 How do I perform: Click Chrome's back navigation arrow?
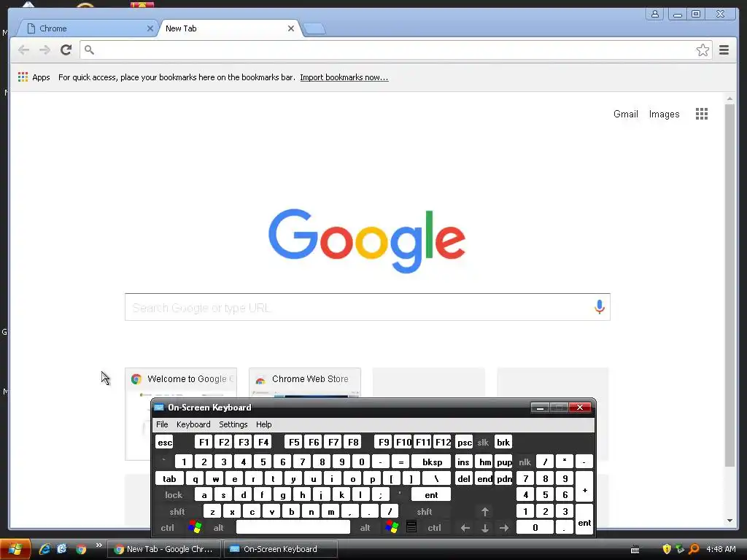pos(23,50)
